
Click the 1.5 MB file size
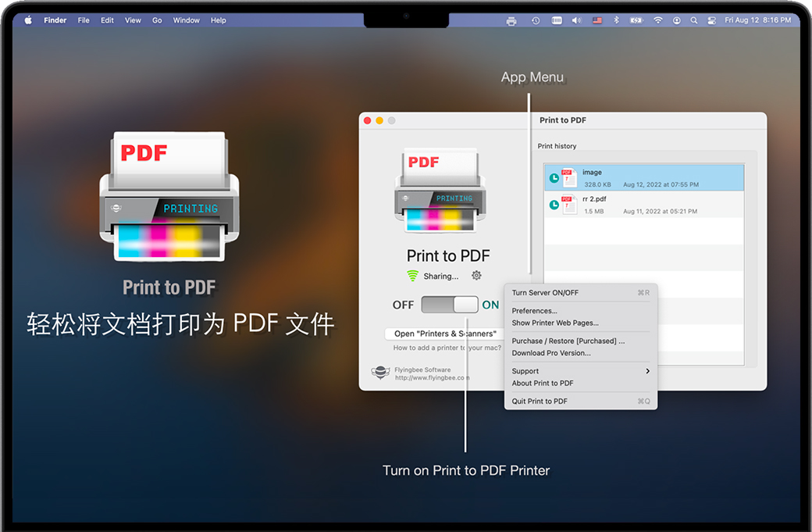coord(594,212)
